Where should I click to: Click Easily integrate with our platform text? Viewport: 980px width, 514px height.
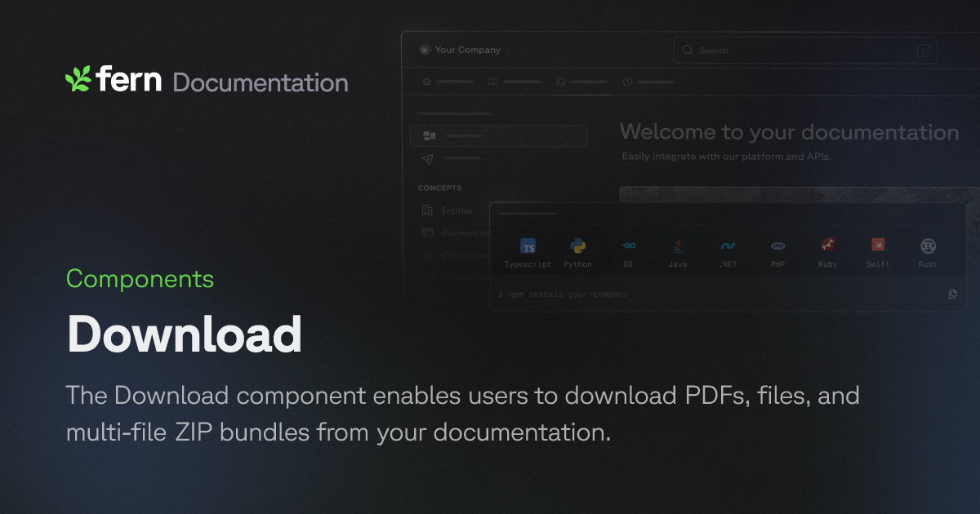coord(726,157)
